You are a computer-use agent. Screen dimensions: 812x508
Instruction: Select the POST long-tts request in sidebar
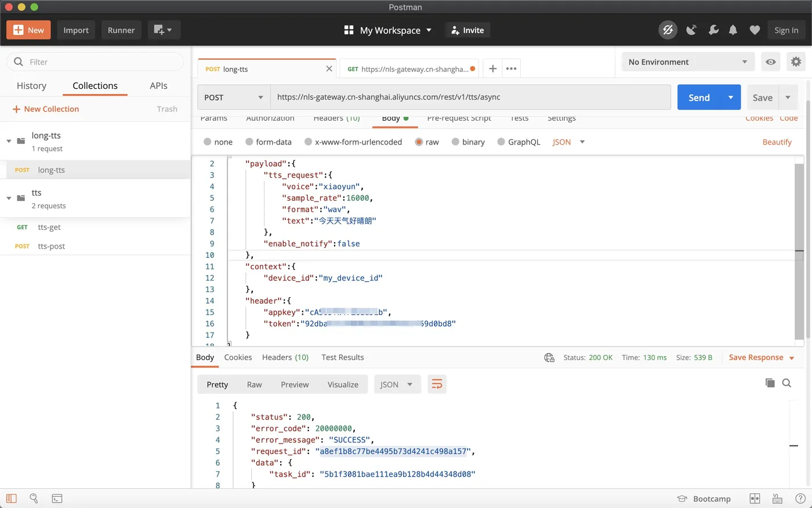95,170
